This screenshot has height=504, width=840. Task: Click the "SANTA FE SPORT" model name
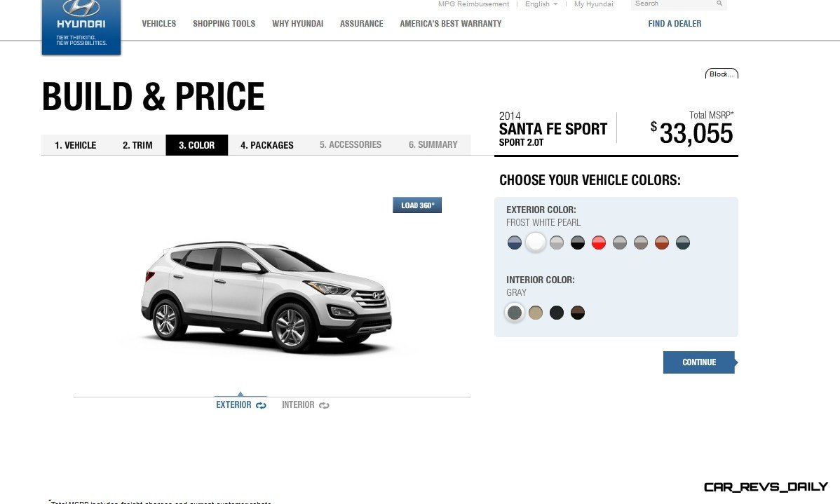pyautogui.click(x=553, y=129)
